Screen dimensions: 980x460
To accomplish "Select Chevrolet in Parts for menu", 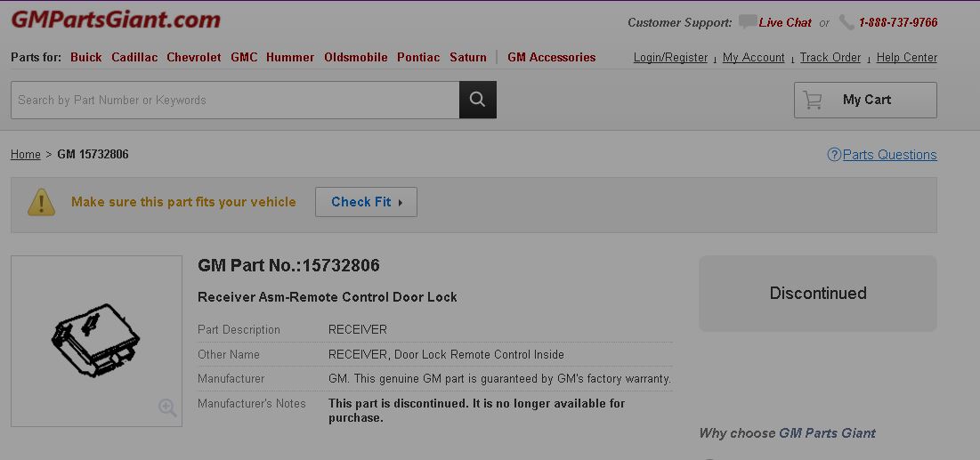I will pyautogui.click(x=194, y=58).
